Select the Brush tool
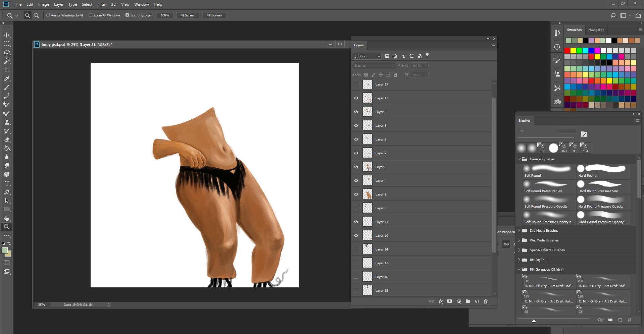The width and height of the screenshot is (644, 334). pos(6,88)
